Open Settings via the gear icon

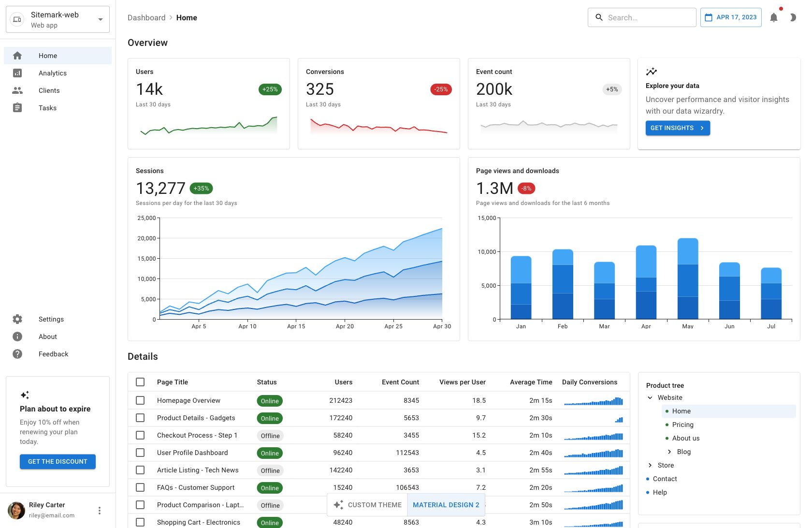(17, 319)
